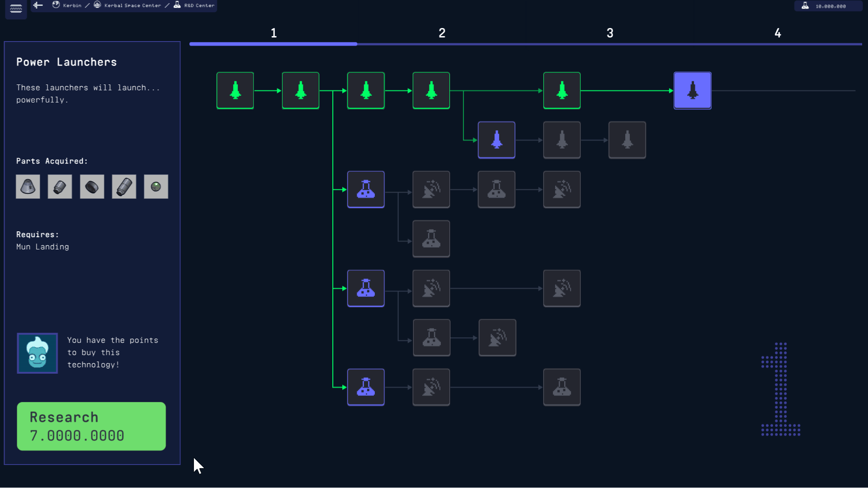Click the second acquired part thumbnail
Viewport: 868px width, 488px height.
60,187
